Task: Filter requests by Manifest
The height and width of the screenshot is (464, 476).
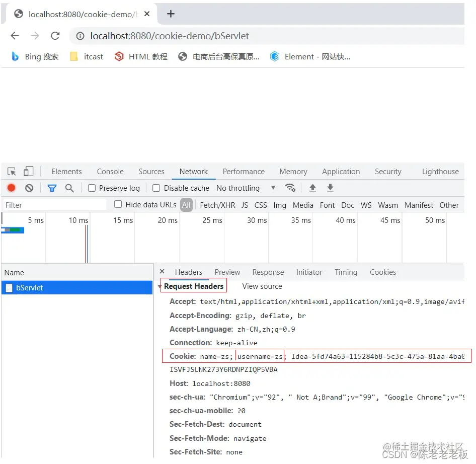Action: [419, 205]
